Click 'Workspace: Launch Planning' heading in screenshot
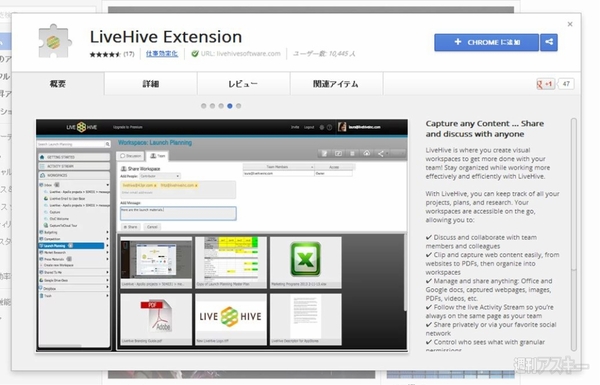 [155, 142]
